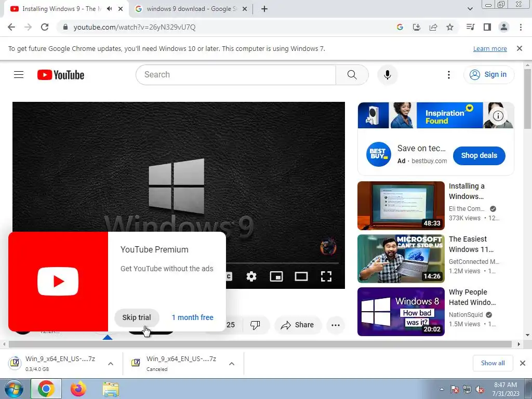Dismiss the Chrome update infobar
Image resolution: width=532 pixels, height=399 pixels.
(520, 48)
